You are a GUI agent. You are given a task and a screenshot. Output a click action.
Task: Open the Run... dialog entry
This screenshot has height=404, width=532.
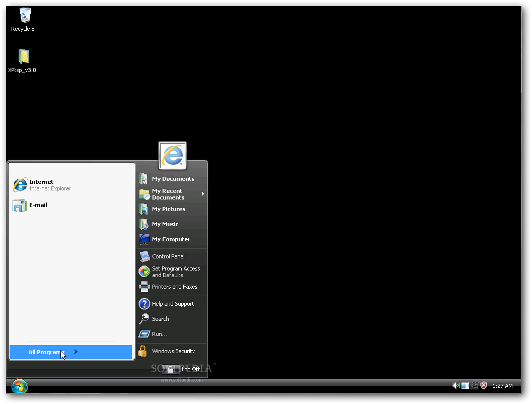tap(173, 334)
